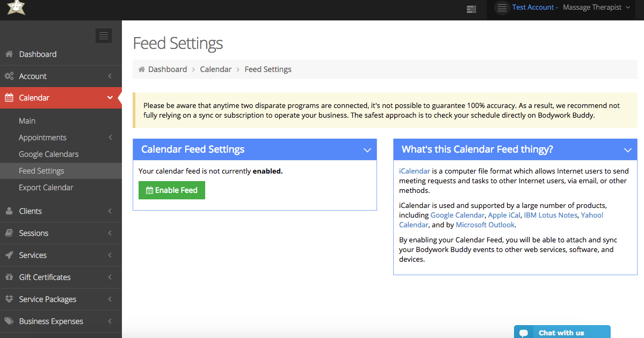Expand the Account sidebar submenu

pos(110,76)
